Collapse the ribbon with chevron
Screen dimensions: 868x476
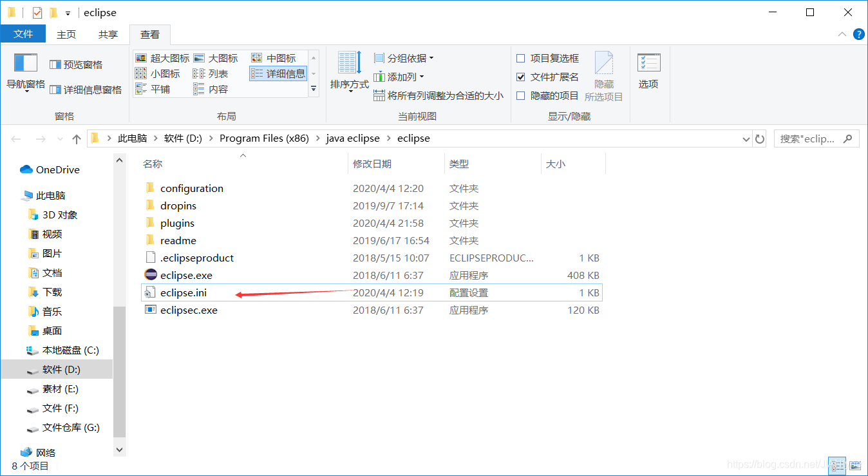pos(842,34)
